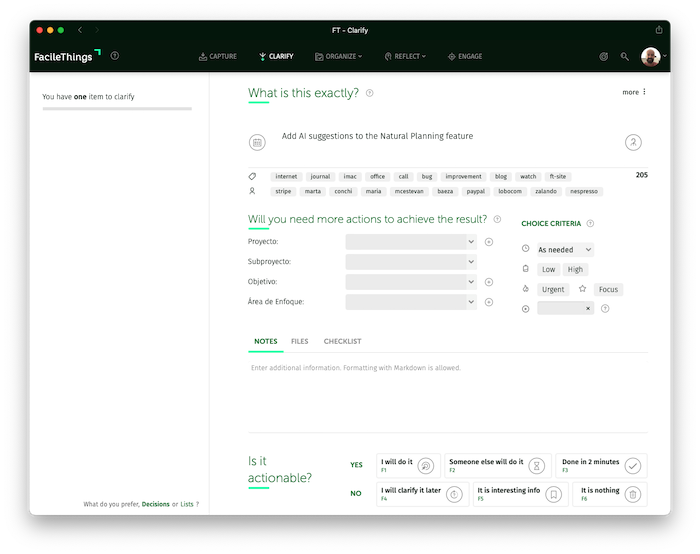
Task: Click the FacileThings logo
Action: point(67,56)
